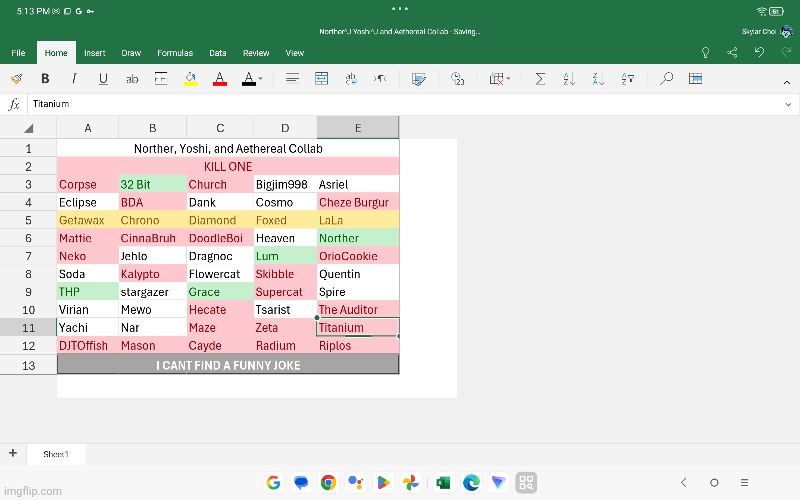Screen dimensions: 800x500
Task: Open Find search magnifier
Action: 666,79
